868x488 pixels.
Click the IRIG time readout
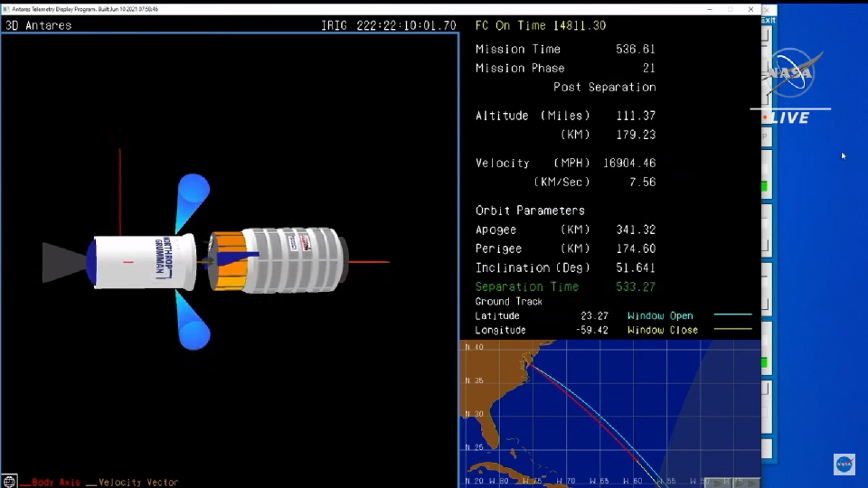click(389, 25)
